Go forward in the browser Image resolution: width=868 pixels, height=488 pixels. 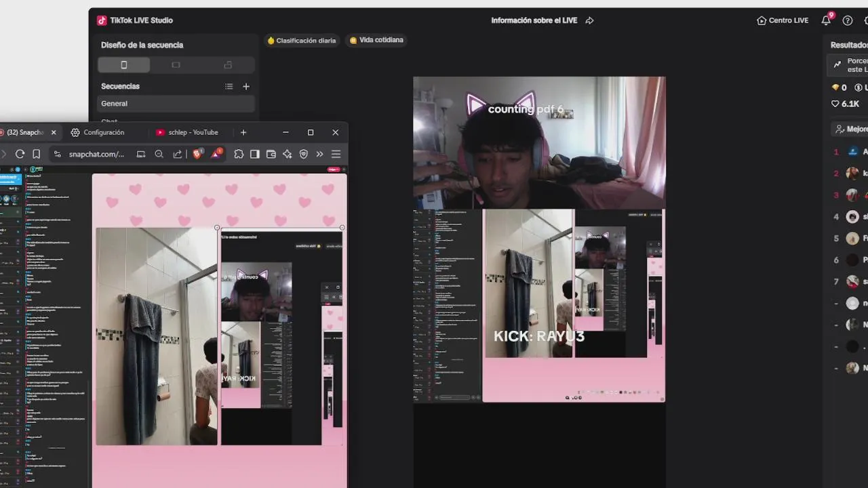[x=3, y=154]
